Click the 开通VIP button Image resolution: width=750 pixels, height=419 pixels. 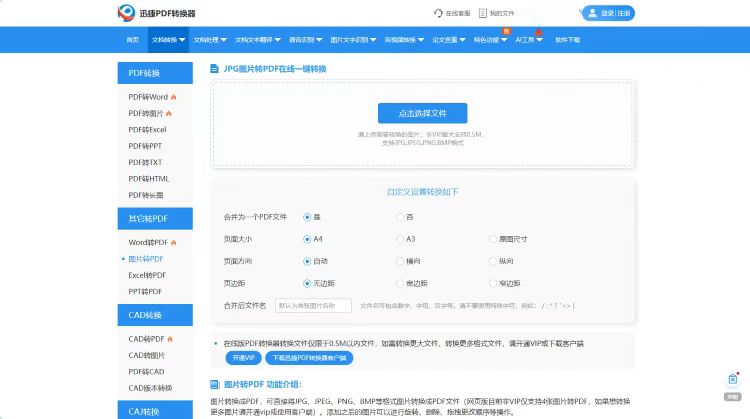pos(240,357)
